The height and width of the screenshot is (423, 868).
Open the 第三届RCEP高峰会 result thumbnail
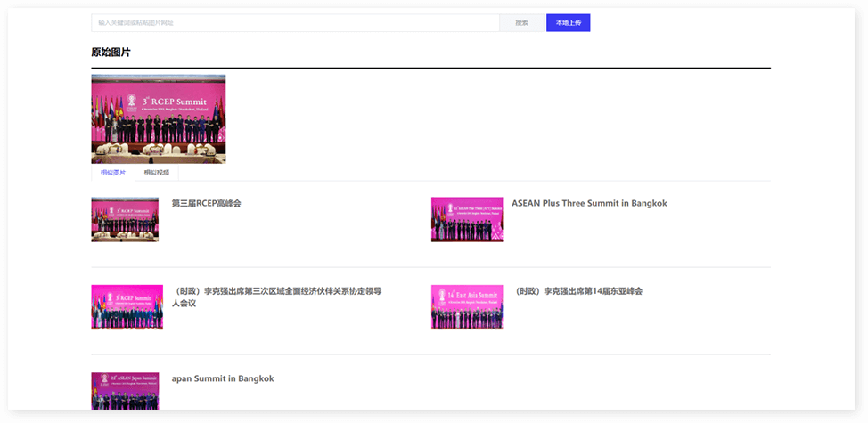(125, 220)
